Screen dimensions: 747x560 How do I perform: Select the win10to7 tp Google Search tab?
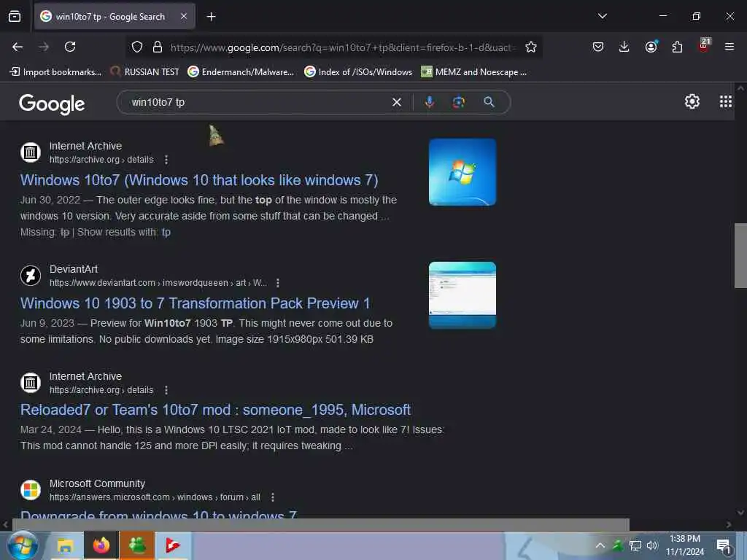coord(109,17)
